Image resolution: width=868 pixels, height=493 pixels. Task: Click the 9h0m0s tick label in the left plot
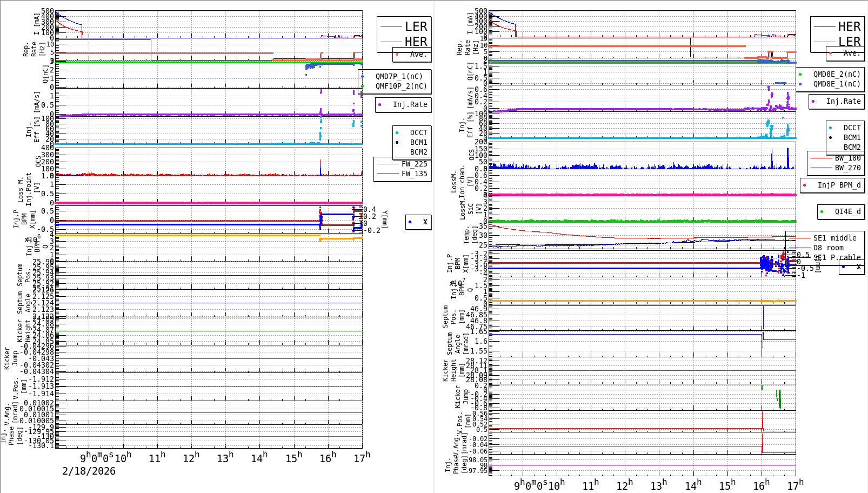tap(97, 457)
